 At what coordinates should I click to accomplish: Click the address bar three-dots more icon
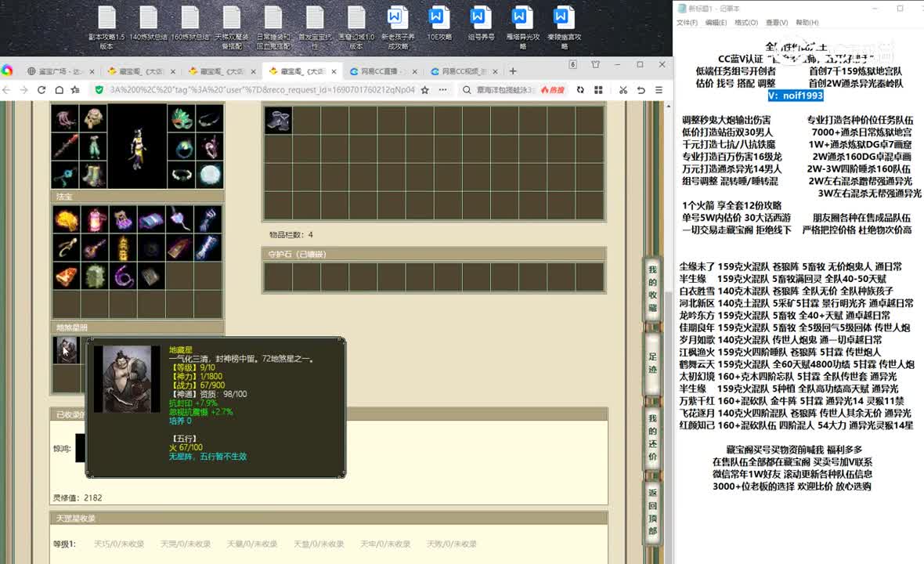coord(442,89)
